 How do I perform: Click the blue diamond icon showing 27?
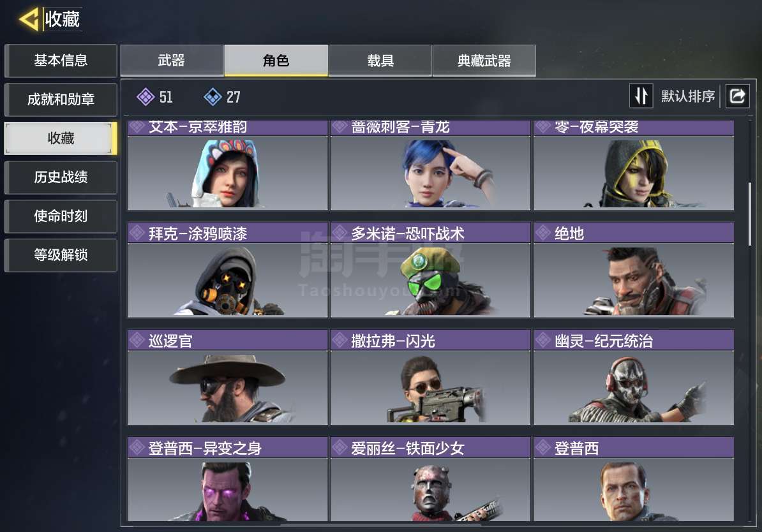tap(213, 97)
